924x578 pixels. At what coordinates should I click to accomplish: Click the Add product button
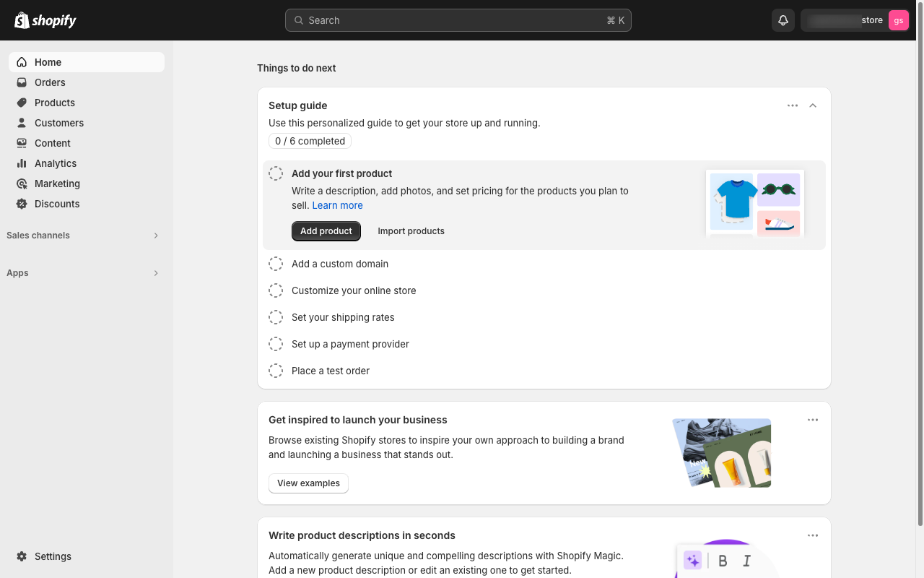(326, 231)
